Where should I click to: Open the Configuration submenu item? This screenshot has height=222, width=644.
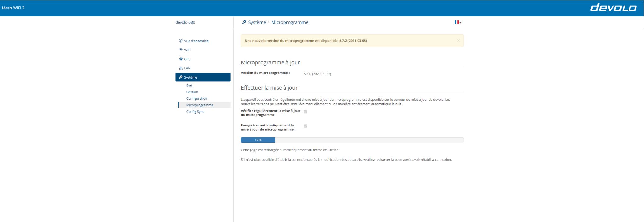point(197,99)
